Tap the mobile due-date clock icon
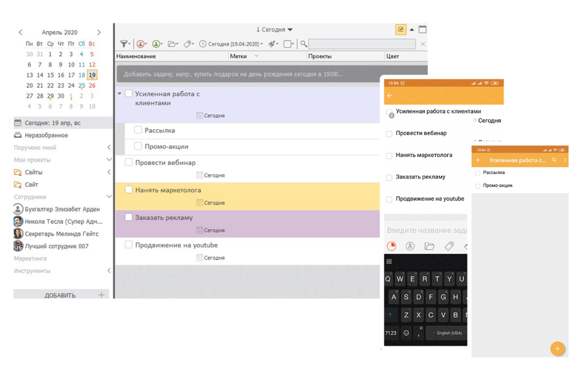Viewport: 588px width, 386px height. 392,246
